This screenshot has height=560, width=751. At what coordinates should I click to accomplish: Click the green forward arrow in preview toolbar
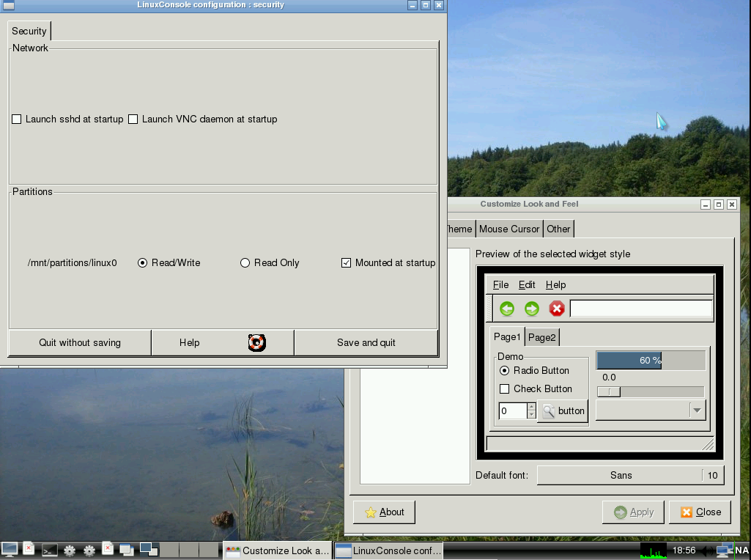[x=532, y=309]
